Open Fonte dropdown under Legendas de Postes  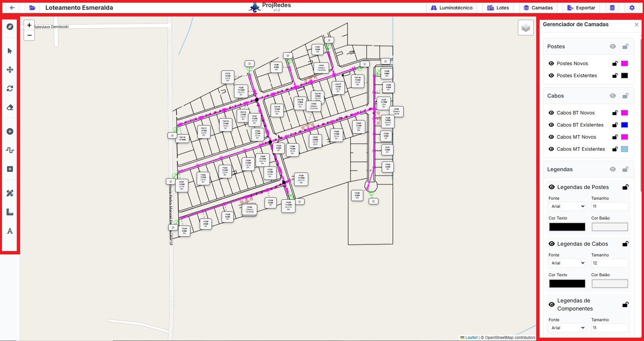[x=567, y=206]
